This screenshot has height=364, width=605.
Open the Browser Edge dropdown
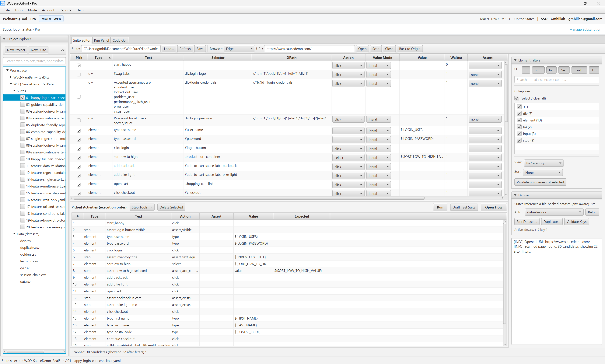tap(239, 49)
